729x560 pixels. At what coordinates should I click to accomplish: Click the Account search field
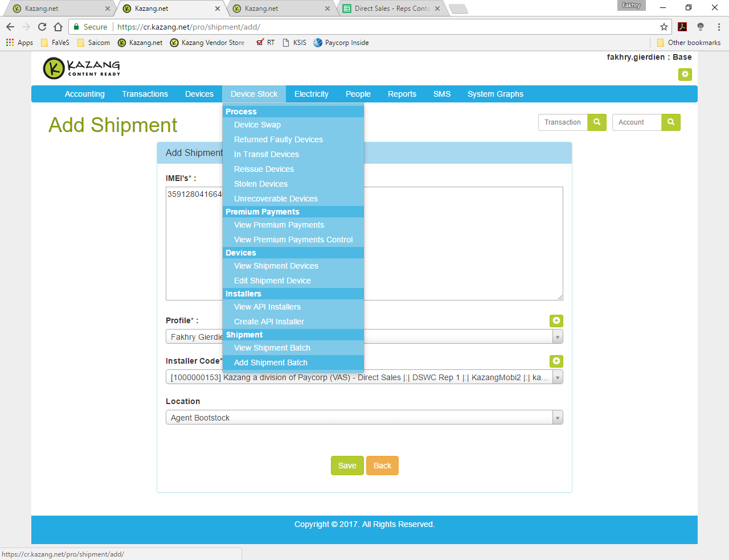click(x=637, y=122)
